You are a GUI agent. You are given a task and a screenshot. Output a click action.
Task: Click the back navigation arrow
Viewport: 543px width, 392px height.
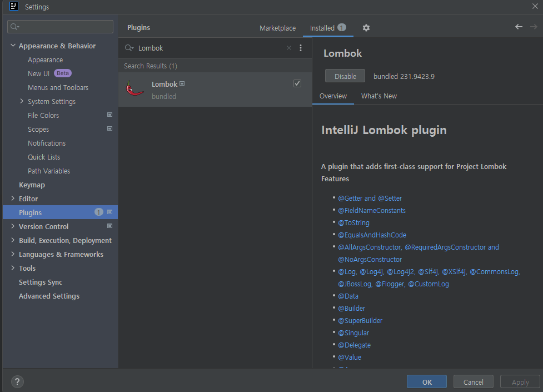519,27
